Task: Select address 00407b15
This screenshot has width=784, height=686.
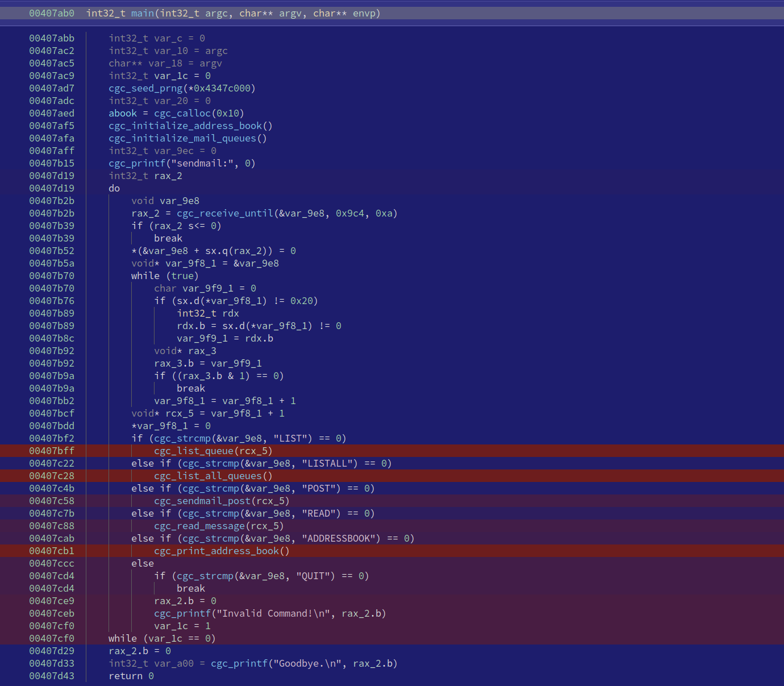Action: tap(52, 163)
